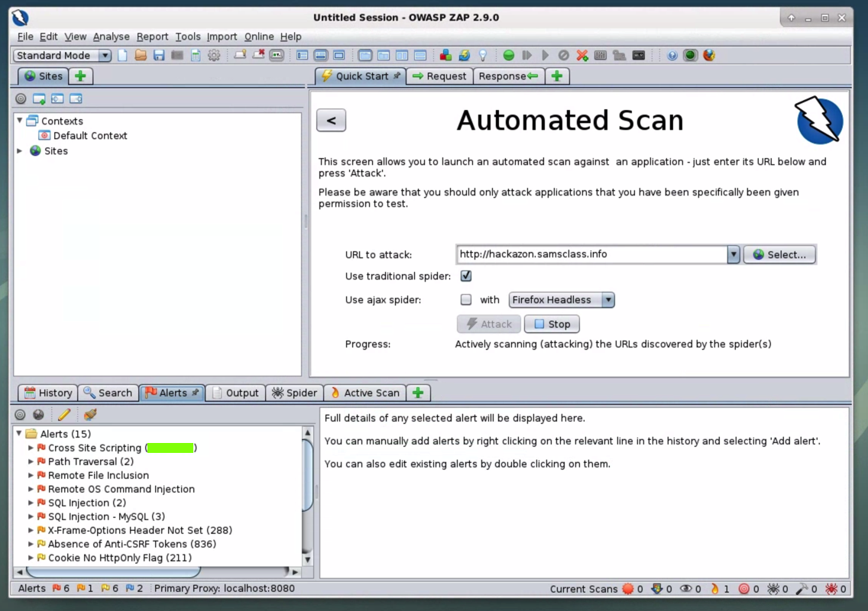Click the Select... button

pos(779,254)
